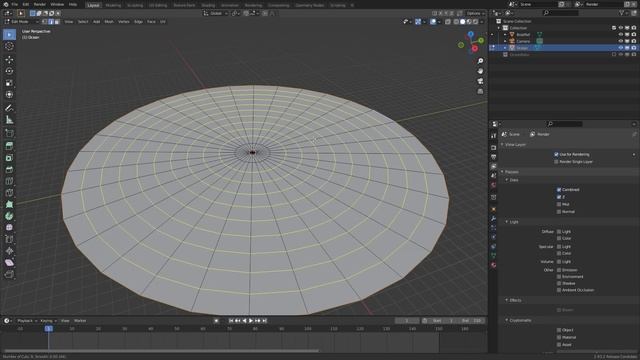The height and width of the screenshot is (360, 640).
Task: Collapse the Effects subpanel
Action: (x=507, y=300)
